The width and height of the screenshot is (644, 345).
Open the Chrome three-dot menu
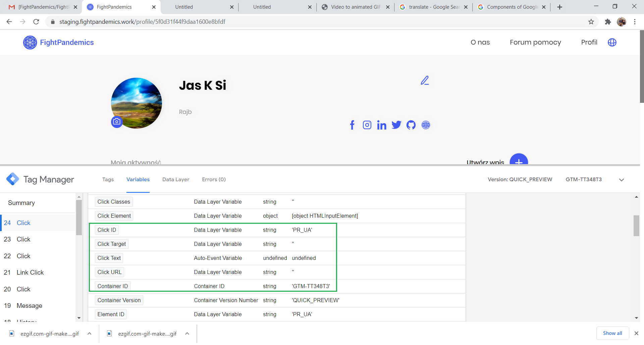635,22
